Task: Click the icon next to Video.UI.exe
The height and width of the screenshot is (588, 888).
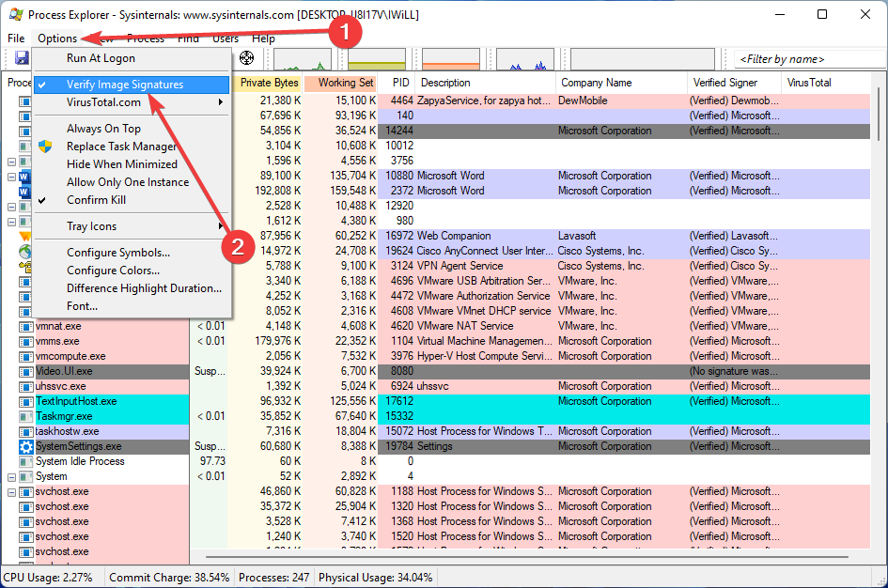Action: 25,372
